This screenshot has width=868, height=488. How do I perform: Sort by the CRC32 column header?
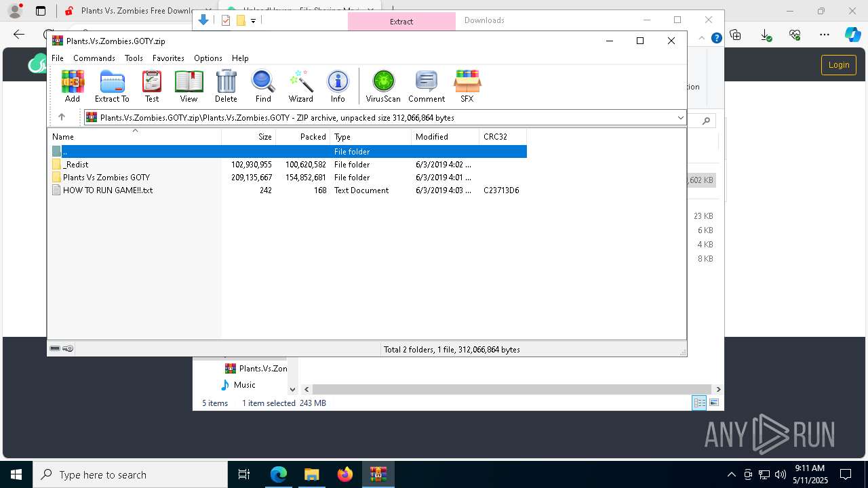[x=503, y=136]
